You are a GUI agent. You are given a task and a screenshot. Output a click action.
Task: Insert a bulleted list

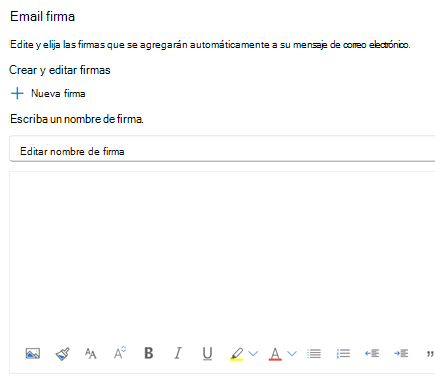coord(314,353)
